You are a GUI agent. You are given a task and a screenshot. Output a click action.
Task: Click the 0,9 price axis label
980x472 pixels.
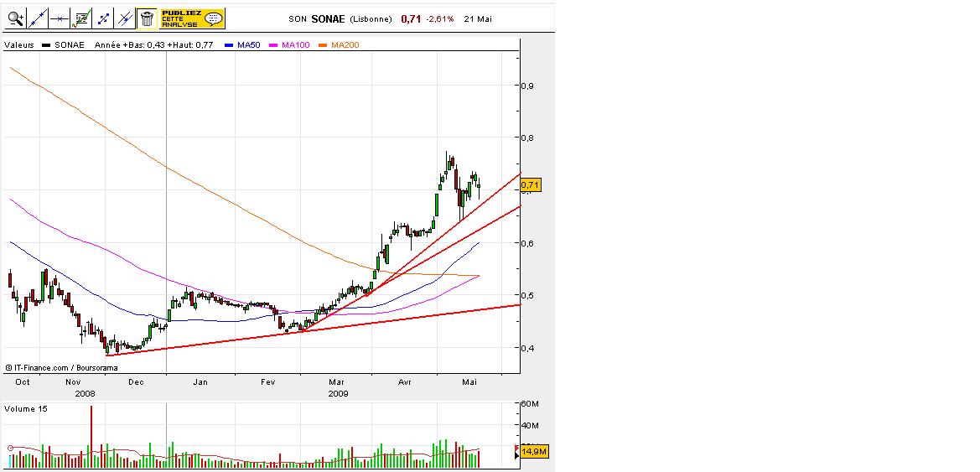[527, 86]
